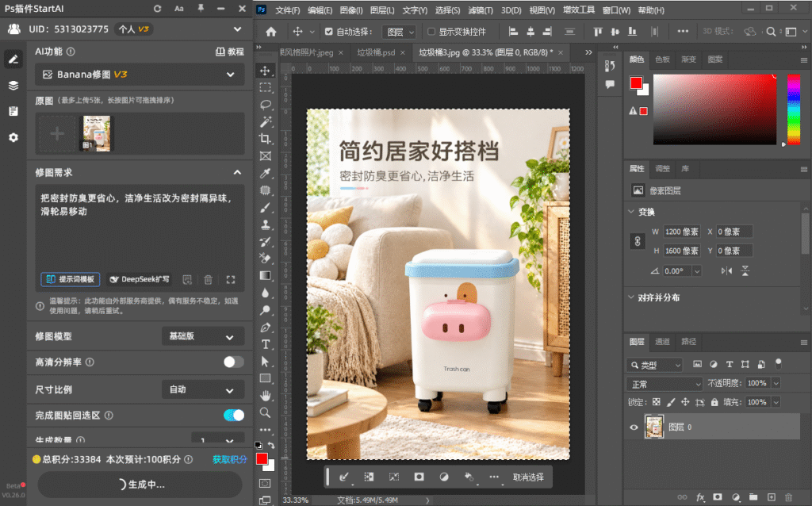Click refresh icon in StartAI title bar
812x506 pixels.
click(x=158, y=8)
